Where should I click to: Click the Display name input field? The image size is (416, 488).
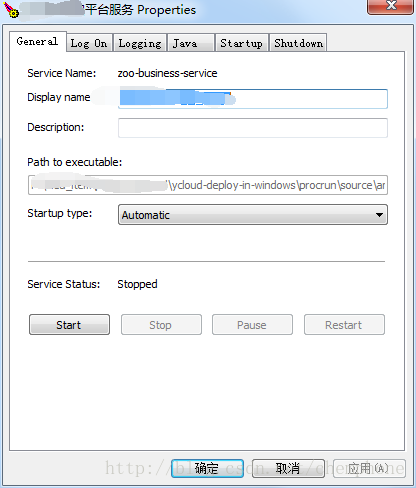coord(253,99)
